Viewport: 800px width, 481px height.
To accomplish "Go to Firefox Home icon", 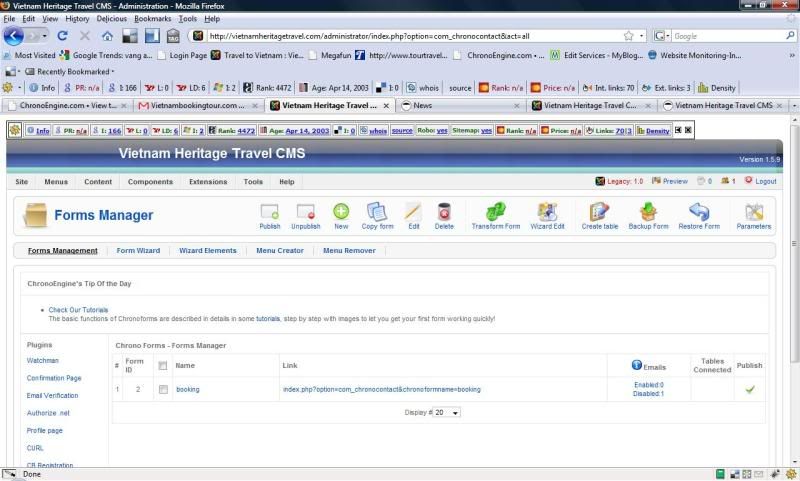I will (x=107, y=36).
